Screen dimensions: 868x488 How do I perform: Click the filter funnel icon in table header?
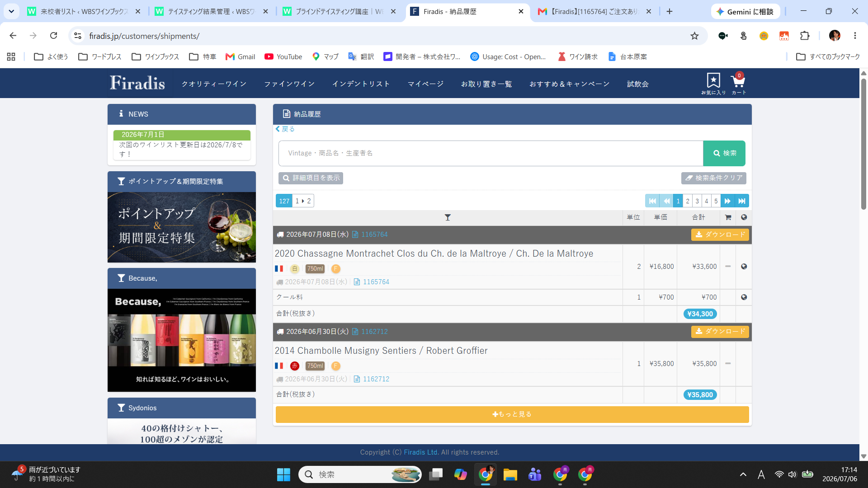click(448, 217)
